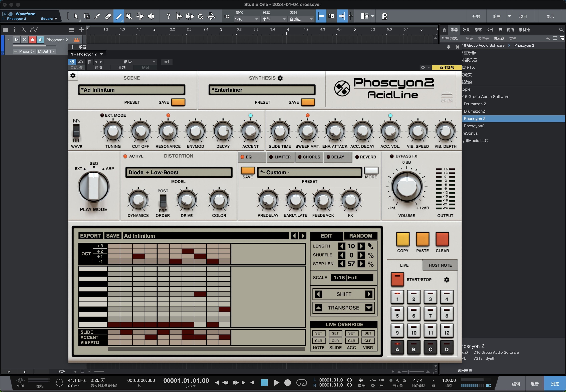This screenshot has width=566, height=392.
Task: Toggle plugin power bypass button
Action: pyautogui.click(x=72, y=62)
